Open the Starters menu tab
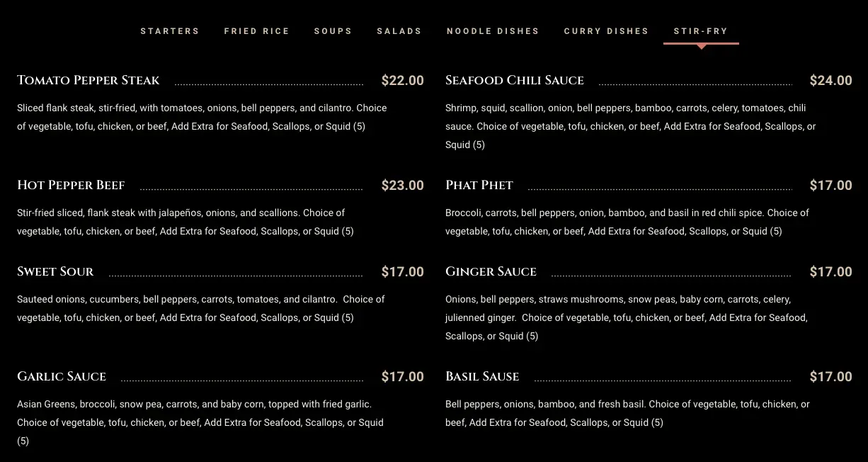This screenshot has width=868, height=462. [170, 31]
